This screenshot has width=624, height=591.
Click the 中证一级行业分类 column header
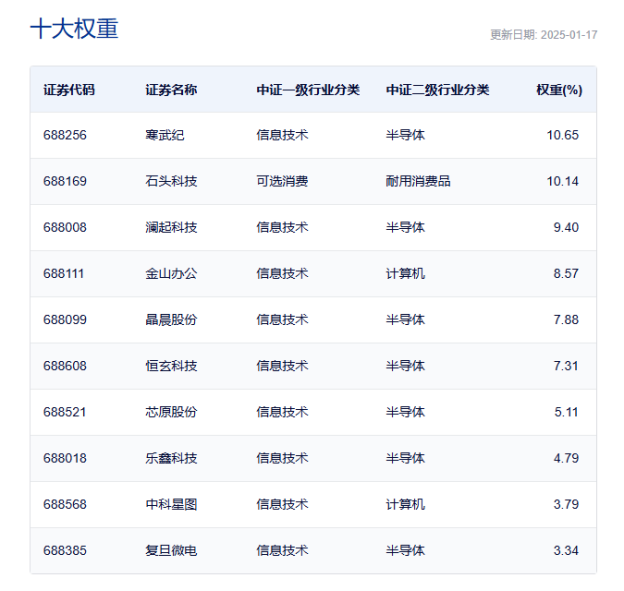pos(308,90)
